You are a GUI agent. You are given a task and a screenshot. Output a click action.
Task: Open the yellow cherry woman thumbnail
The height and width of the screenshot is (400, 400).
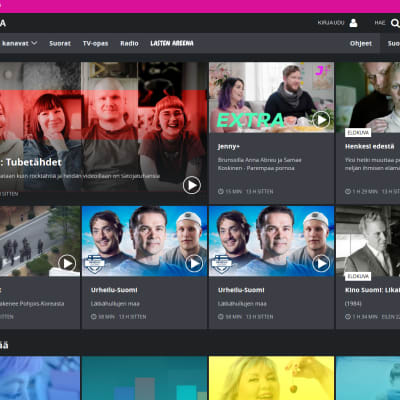coord(271,378)
